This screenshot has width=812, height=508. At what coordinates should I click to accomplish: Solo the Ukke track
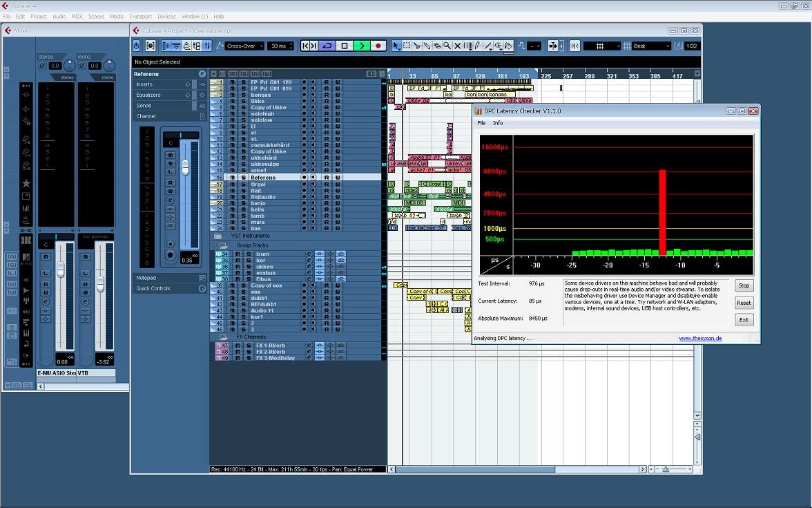pyautogui.click(x=243, y=101)
